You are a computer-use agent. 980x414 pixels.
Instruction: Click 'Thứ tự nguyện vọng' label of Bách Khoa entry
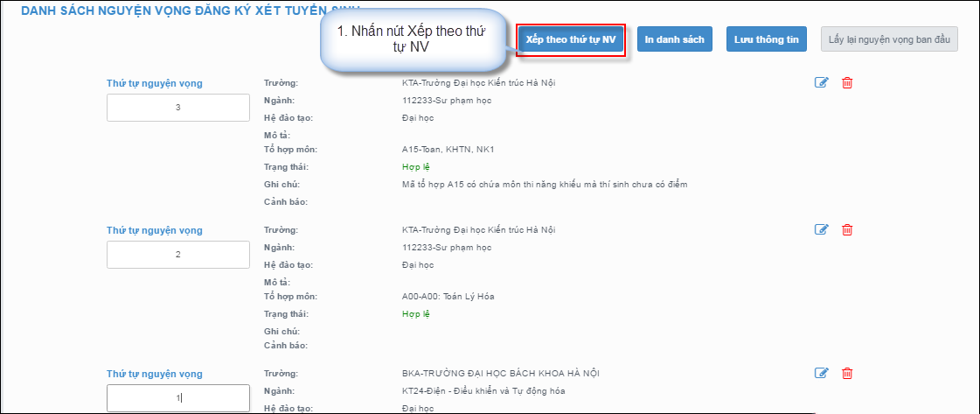click(155, 374)
